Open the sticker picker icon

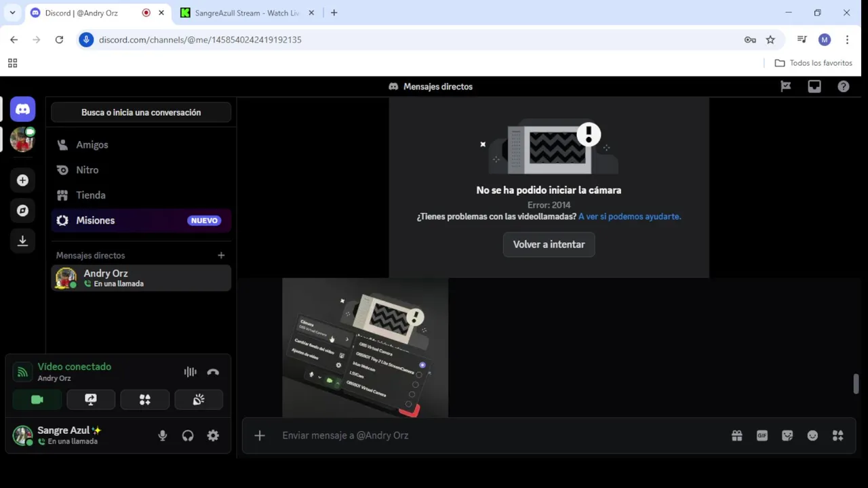pos(787,436)
